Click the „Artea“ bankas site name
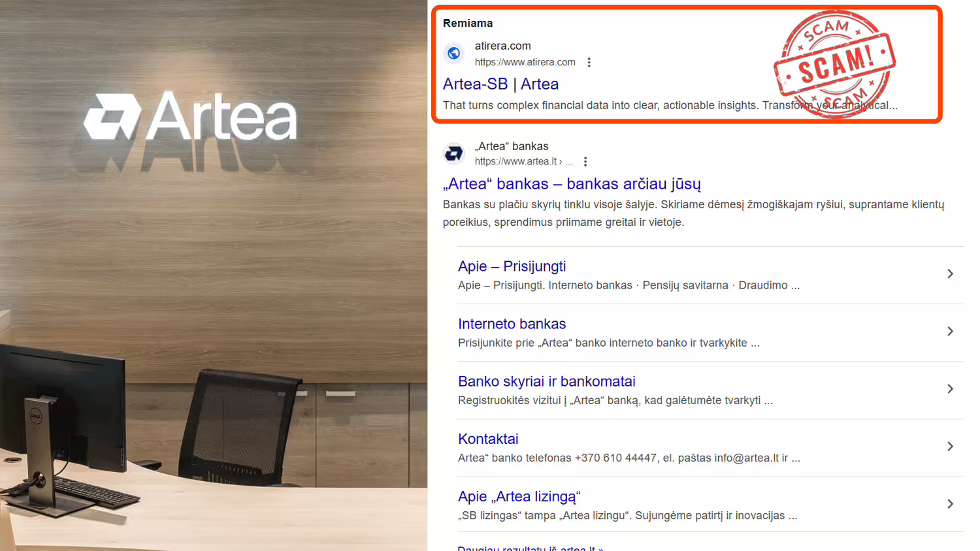 [x=512, y=147]
